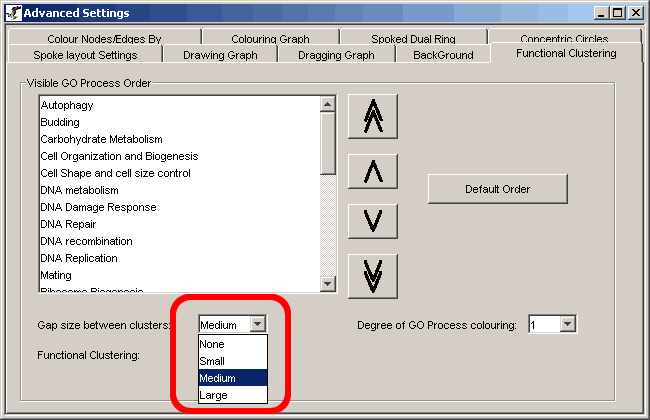Image resolution: width=650 pixels, height=420 pixels.
Task: Go to the Dragging Graph tab
Action: [336, 55]
